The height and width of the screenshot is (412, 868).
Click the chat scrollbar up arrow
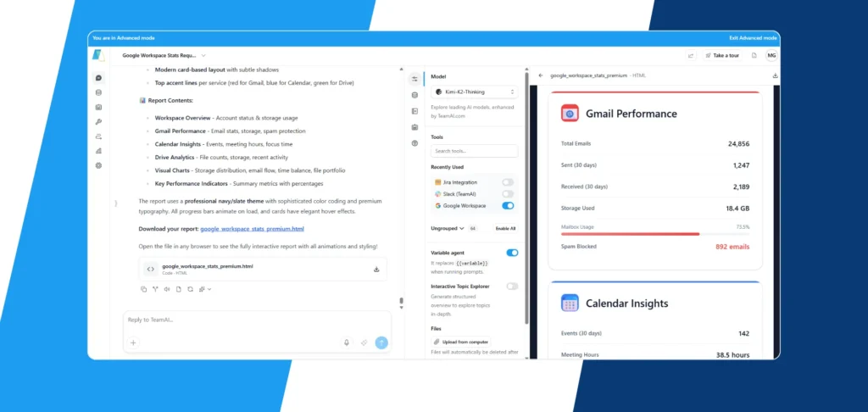pos(401,70)
